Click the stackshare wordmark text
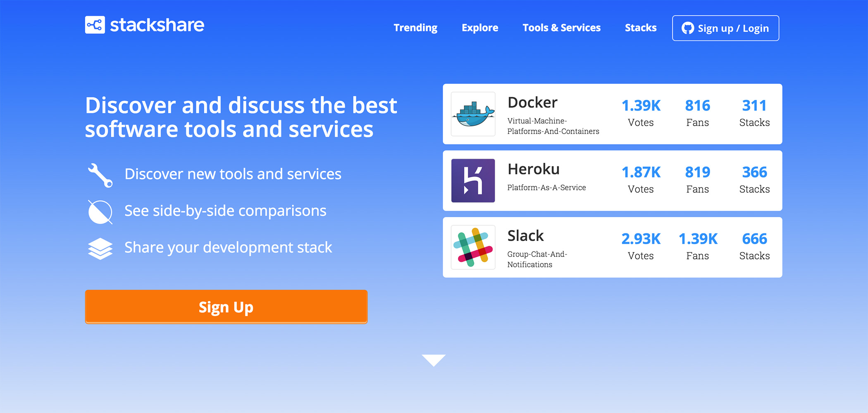This screenshot has height=413, width=868. coord(157,25)
